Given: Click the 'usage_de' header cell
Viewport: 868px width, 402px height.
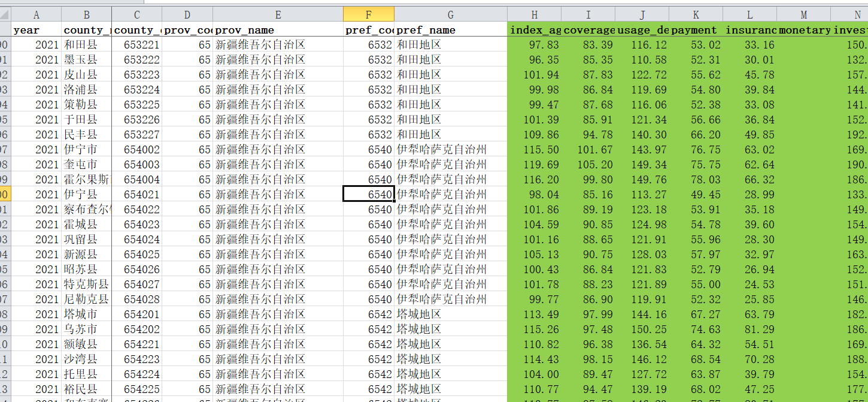Looking at the screenshot, I should click(x=642, y=29).
